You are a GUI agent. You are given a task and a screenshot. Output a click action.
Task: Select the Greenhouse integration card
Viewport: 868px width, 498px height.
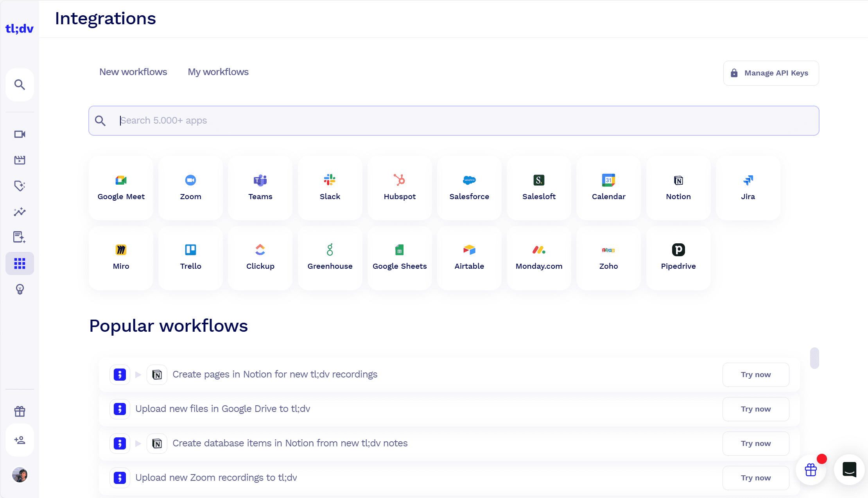(x=330, y=258)
